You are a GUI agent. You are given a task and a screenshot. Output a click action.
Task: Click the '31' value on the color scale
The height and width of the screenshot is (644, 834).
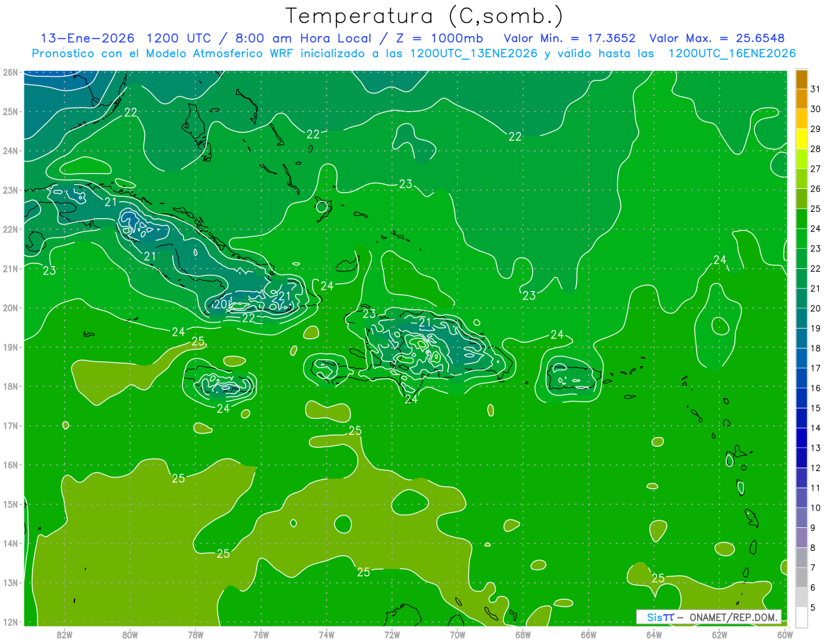pos(815,89)
